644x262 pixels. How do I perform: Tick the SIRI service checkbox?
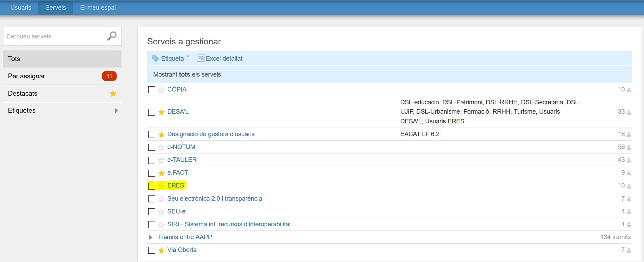point(152,225)
